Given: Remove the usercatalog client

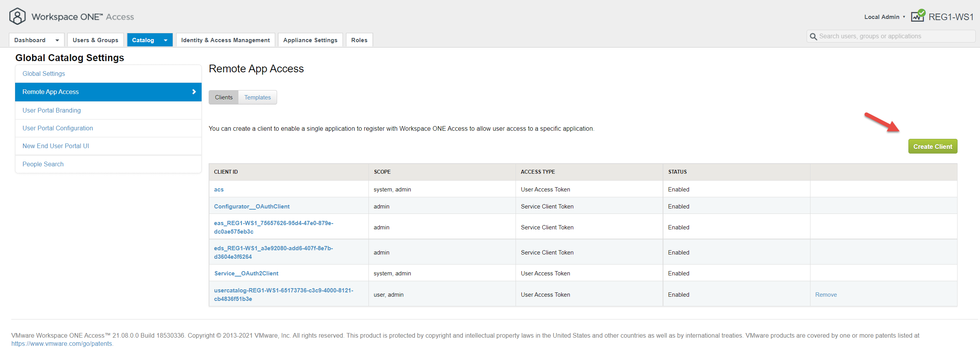Looking at the screenshot, I should pos(826,295).
